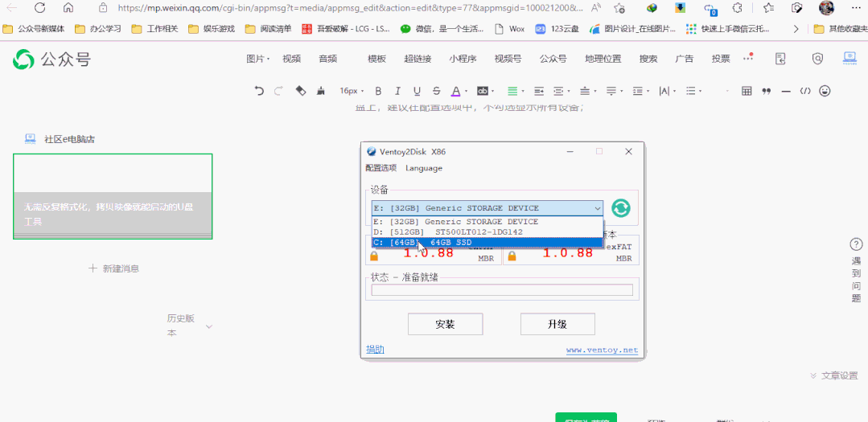Open the 123云盘 bookmark
Image resolution: width=868 pixels, height=422 pixels.
(557, 29)
